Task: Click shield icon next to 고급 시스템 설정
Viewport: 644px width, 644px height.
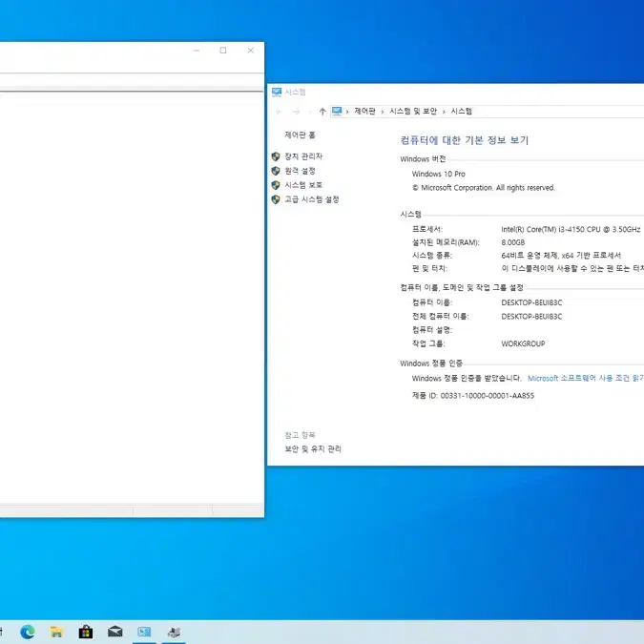Action: tap(276, 199)
